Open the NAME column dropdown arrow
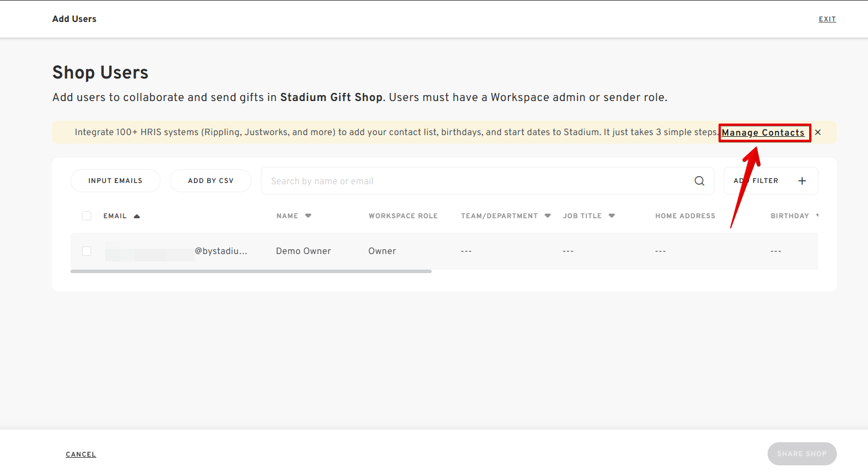The image size is (868, 474). [x=308, y=216]
